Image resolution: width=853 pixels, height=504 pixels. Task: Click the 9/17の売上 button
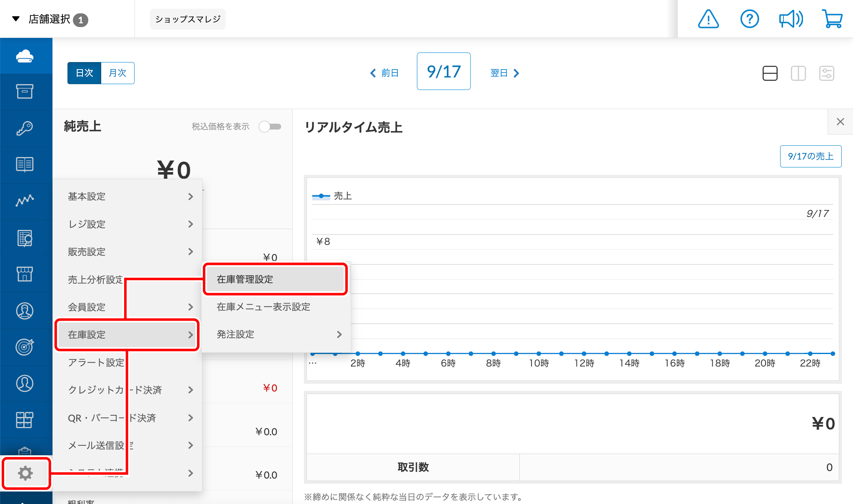[810, 156]
